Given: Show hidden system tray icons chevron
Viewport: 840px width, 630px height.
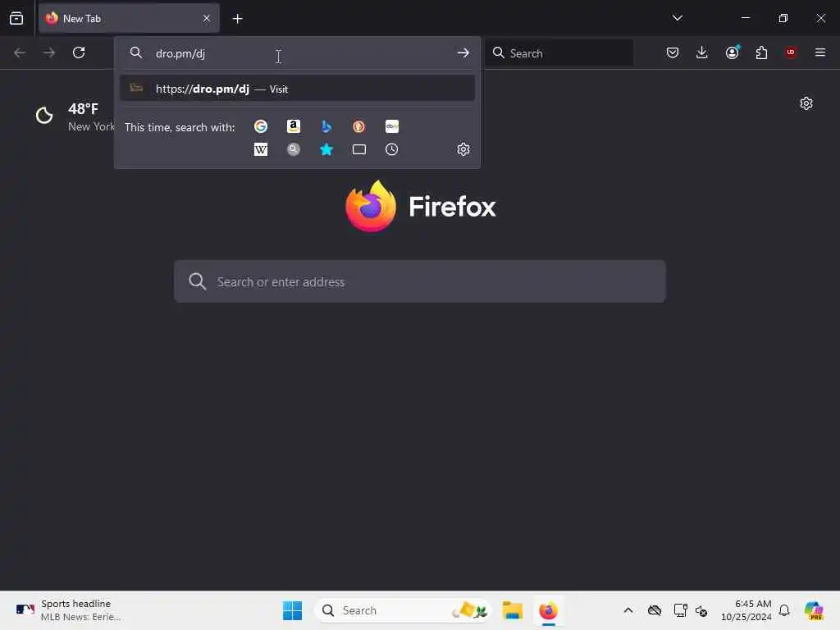Looking at the screenshot, I should click(x=628, y=610).
